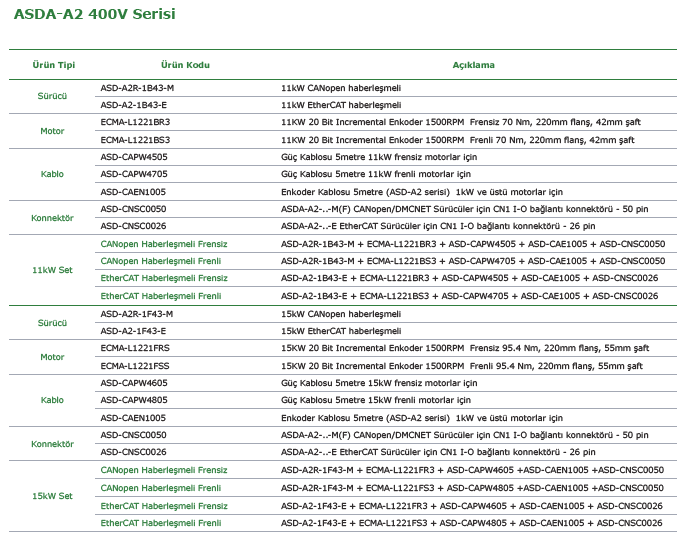Click 15KW Frenli 95.4 Nm motor description
Screen dimensions: 677x538
point(462,366)
